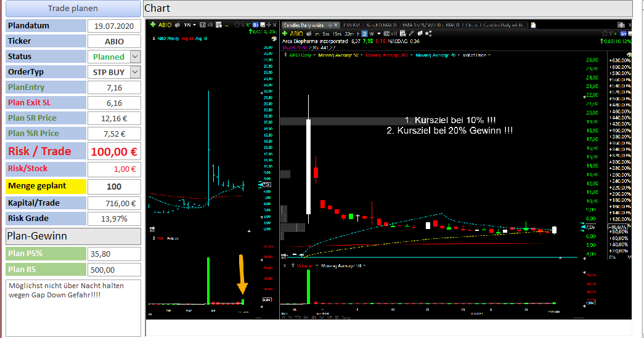
Task: Click the share icon in daily chart toolbar
Action: point(428,34)
